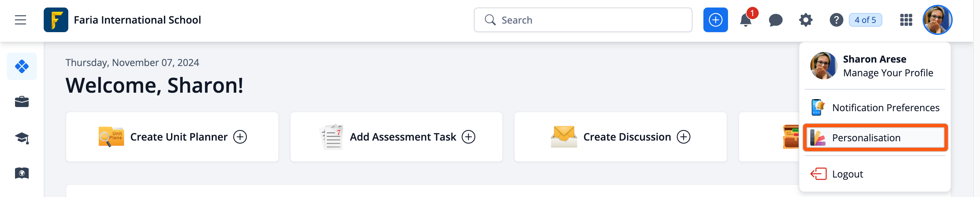Click the Add Assessment Task card

pyautogui.click(x=396, y=137)
